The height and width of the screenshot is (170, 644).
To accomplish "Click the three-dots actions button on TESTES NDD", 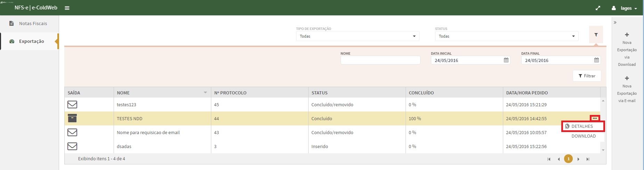I will (x=595, y=118).
